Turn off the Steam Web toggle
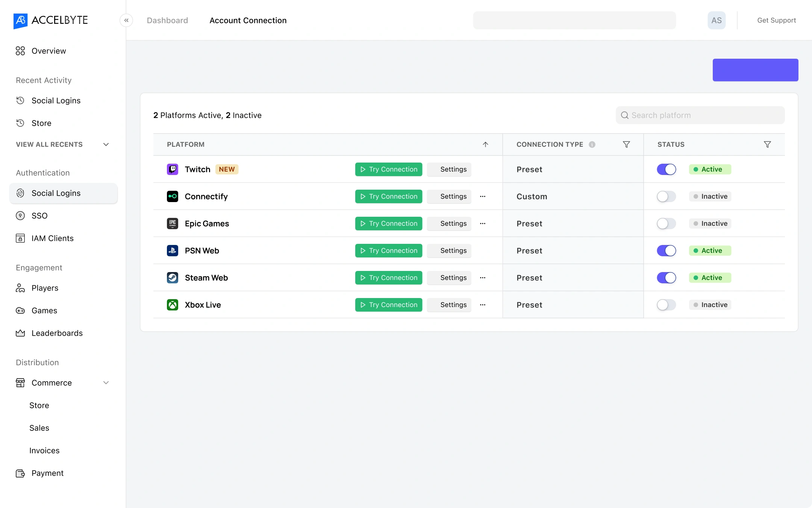This screenshot has height=508, width=812. tap(667, 278)
